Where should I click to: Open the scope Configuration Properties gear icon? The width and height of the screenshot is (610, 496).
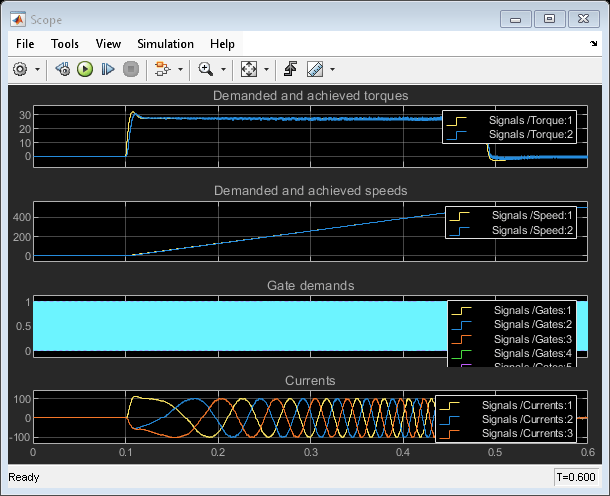20,69
